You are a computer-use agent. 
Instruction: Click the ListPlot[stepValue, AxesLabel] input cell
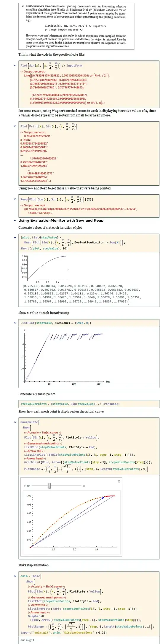[x=89, y=323]
